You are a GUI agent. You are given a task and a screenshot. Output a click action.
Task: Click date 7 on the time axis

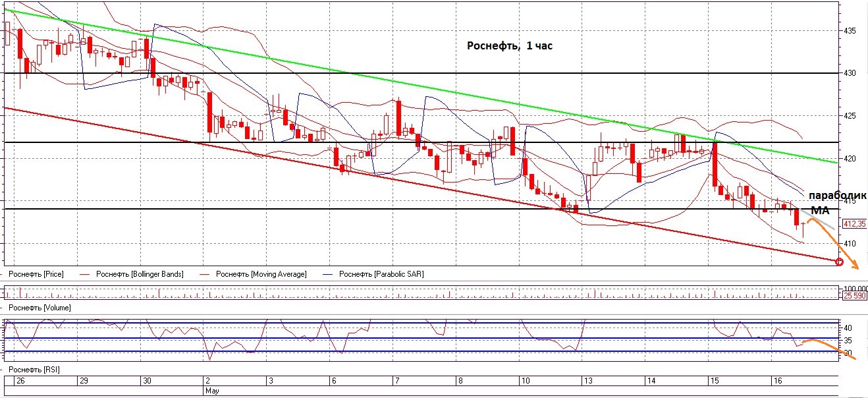(x=396, y=381)
